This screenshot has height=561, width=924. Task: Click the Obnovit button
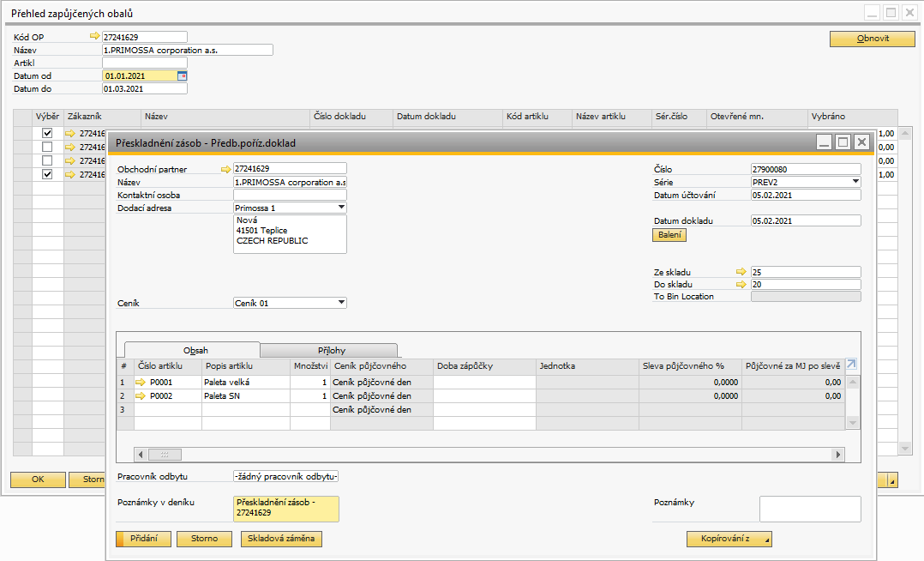873,39
